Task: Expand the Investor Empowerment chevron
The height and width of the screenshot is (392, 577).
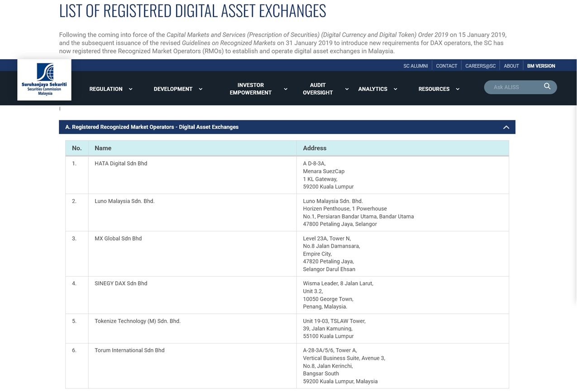Action: (x=286, y=89)
